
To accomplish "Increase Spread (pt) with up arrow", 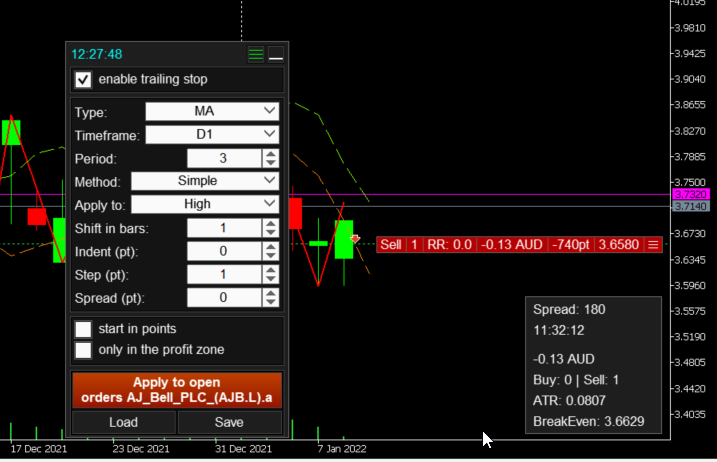I will [271, 294].
